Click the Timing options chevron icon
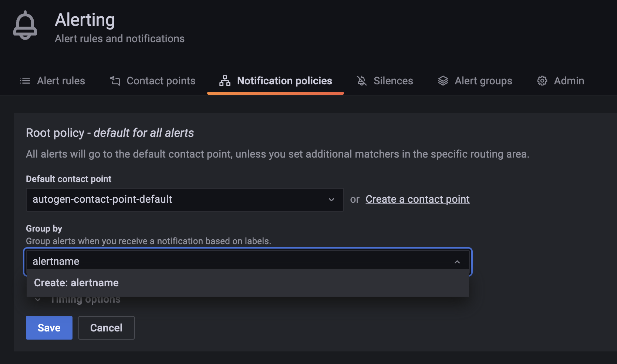617x364 pixels. [x=37, y=299]
